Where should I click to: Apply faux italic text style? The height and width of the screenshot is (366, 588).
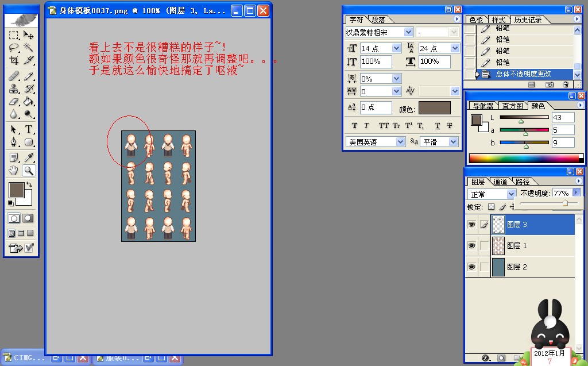click(366, 126)
